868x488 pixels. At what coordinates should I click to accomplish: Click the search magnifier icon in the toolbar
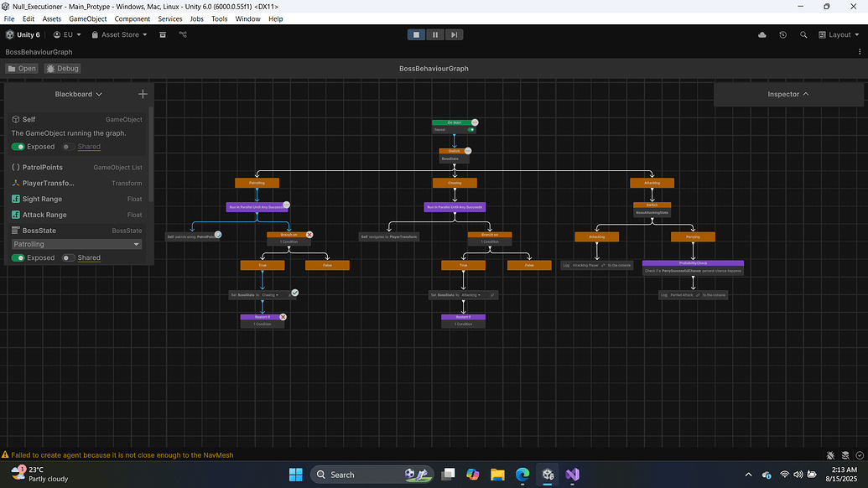[803, 34]
